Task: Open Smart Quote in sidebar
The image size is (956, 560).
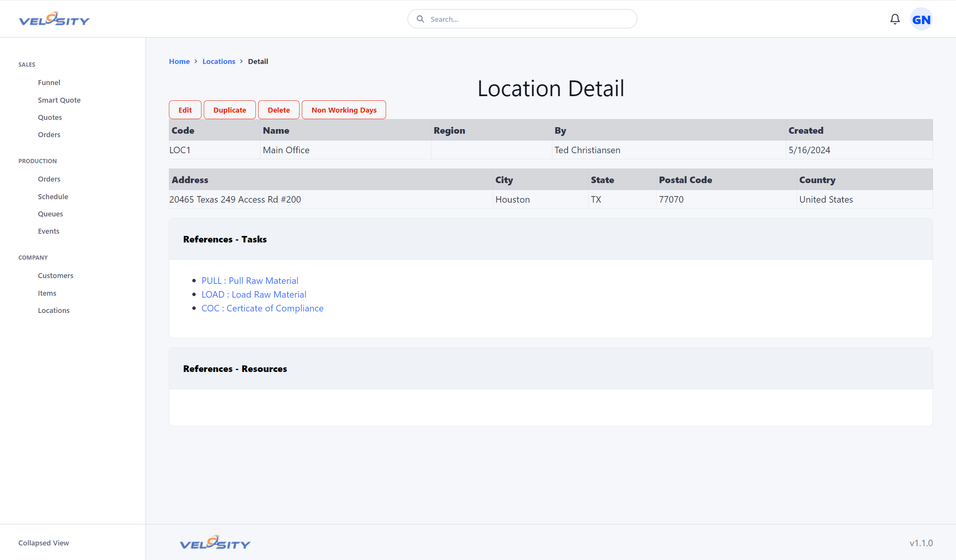Action: coord(59,100)
